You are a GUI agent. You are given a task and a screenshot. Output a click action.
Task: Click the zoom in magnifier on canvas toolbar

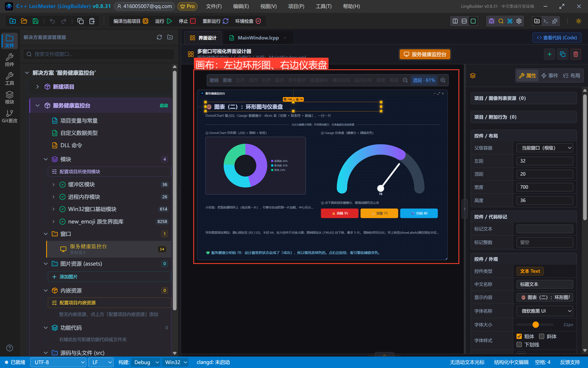(443, 80)
